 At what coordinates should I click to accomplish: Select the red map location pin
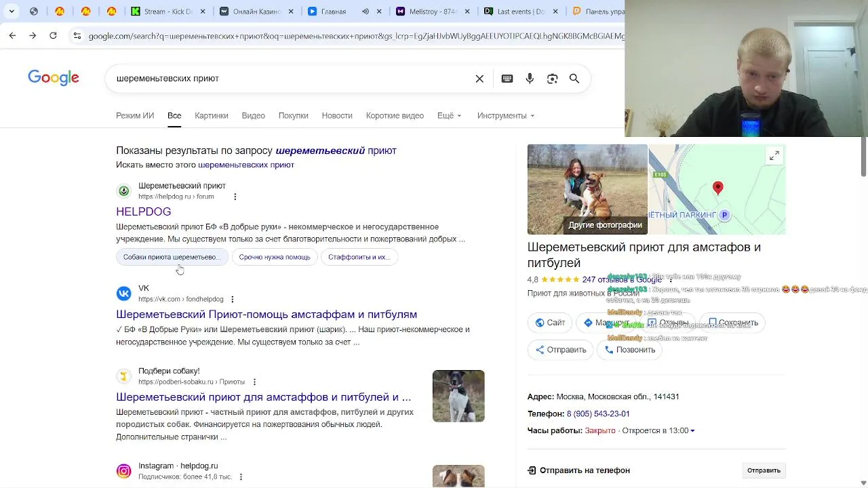(718, 188)
